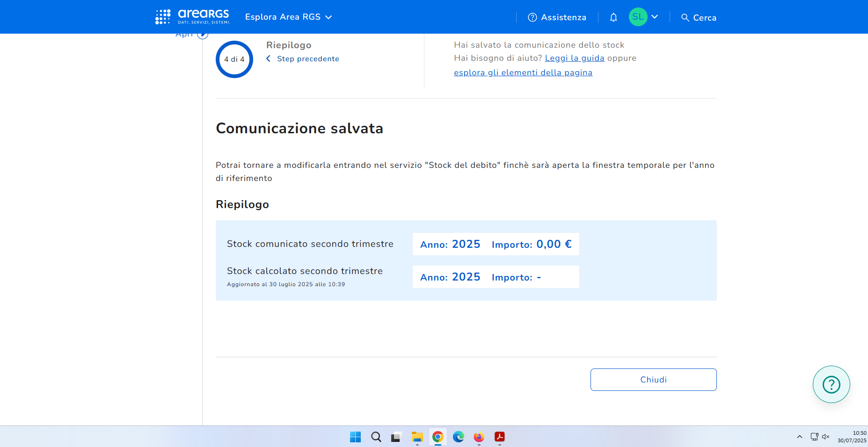Screen dimensions: 868x447
Task: Click Cerca in the header
Action: (x=699, y=17)
